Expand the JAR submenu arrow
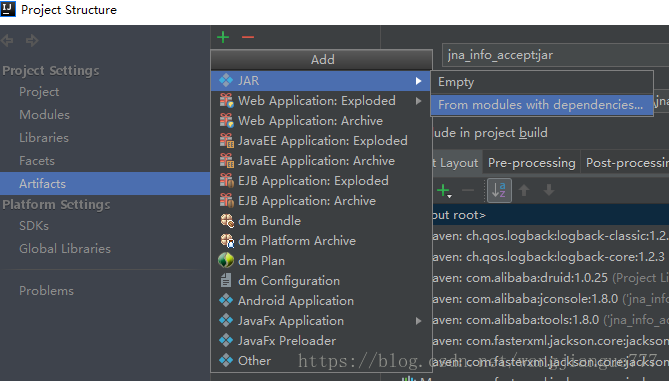Screen dimensions: 669x381 point(419,81)
